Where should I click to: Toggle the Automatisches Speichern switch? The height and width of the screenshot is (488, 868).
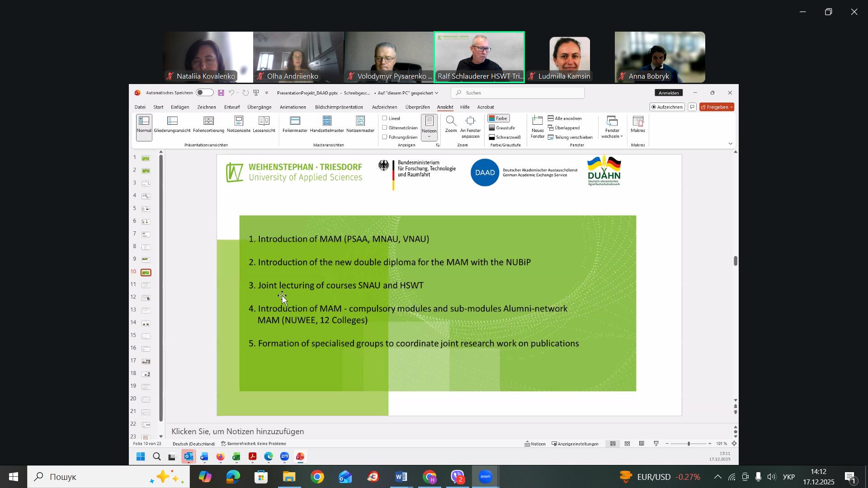coord(205,93)
